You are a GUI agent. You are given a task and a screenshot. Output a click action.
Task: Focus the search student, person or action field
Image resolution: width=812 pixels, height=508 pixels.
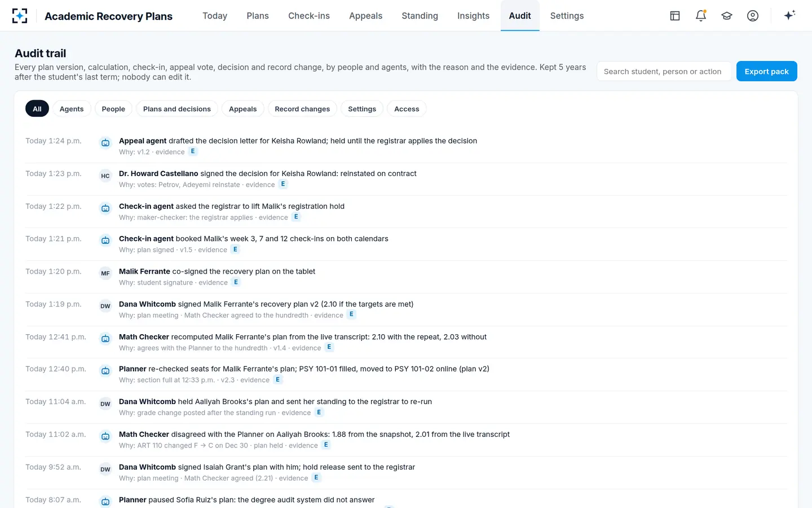coord(664,71)
